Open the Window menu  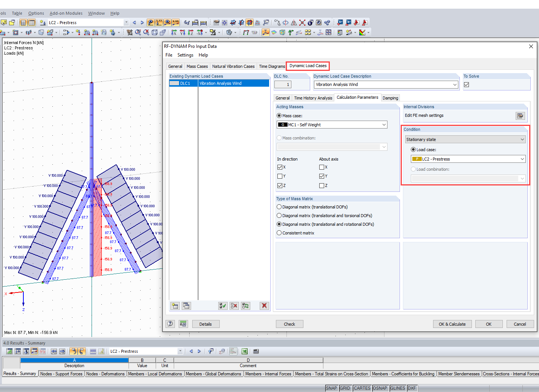click(96, 13)
